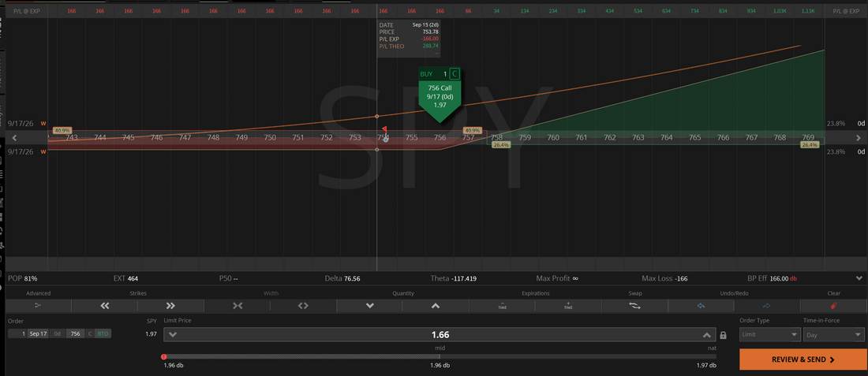868x376 pixels.
Task: Lower limit price with left chevron
Action: pos(172,334)
